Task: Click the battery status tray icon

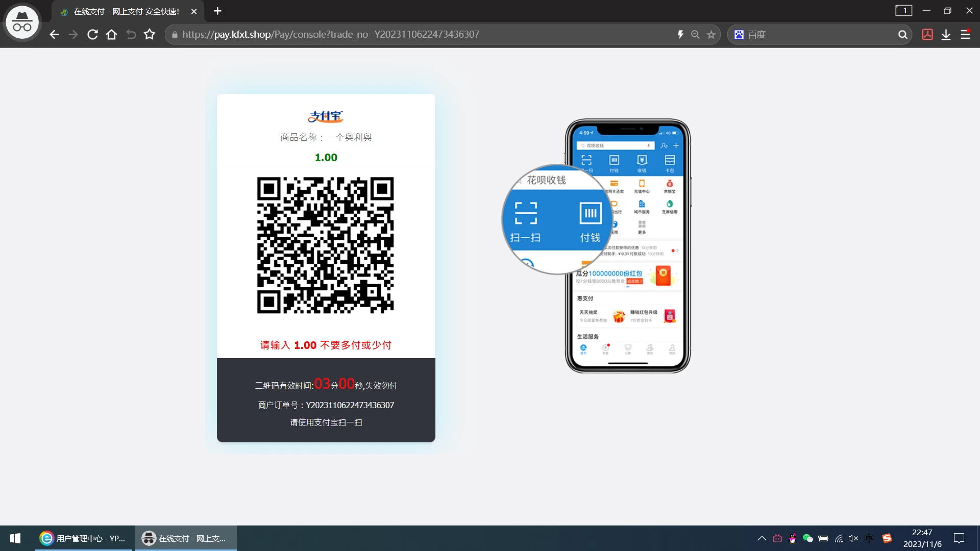Action: coord(823,538)
